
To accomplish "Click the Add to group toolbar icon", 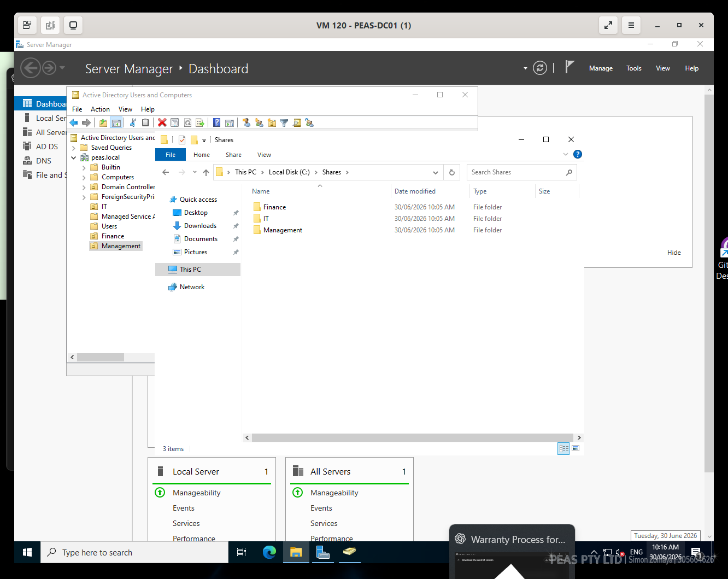I will tap(309, 123).
